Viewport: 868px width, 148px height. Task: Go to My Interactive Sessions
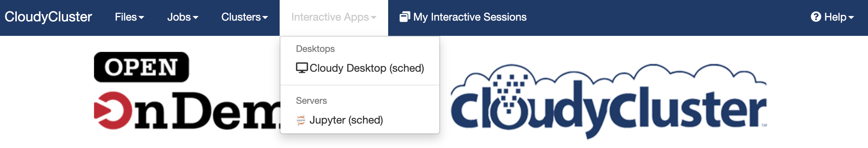[x=463, y=17]
